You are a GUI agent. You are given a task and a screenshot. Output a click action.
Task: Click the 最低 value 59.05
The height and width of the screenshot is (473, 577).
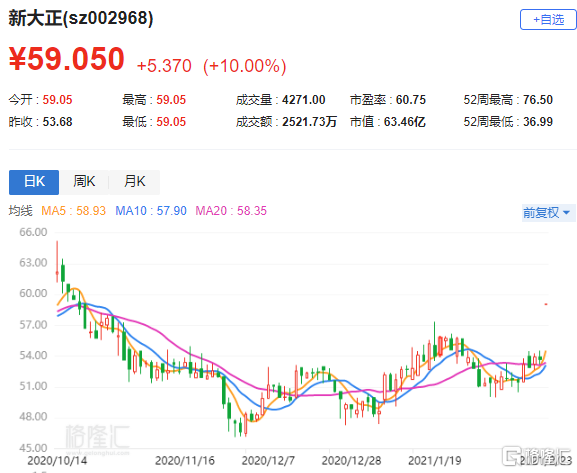171,122
